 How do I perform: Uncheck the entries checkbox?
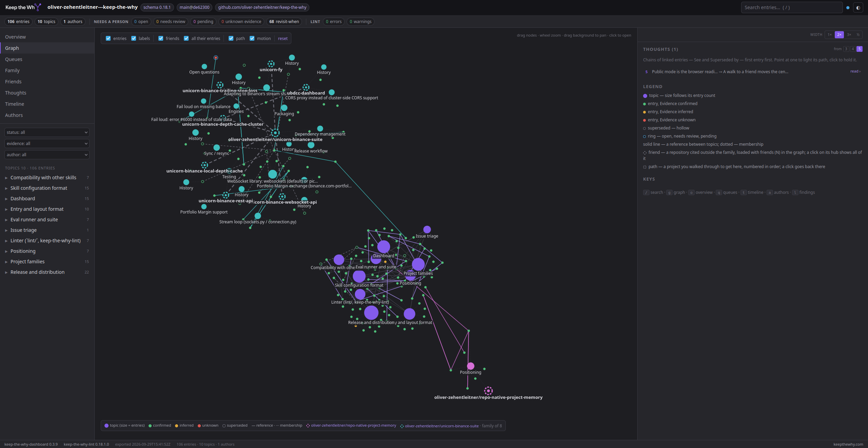pyautogui.click(x=108, y=38)
